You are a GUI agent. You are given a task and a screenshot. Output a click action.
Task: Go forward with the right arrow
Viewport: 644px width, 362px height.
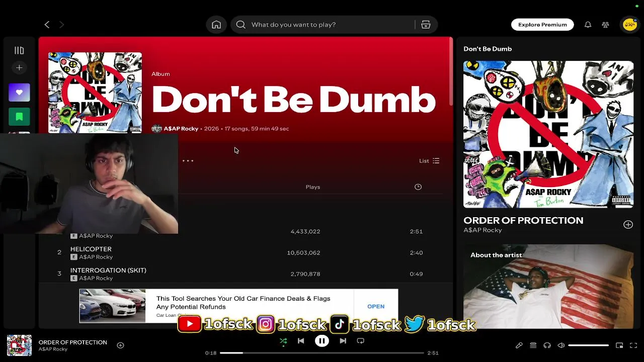click(x=62, y=25)
